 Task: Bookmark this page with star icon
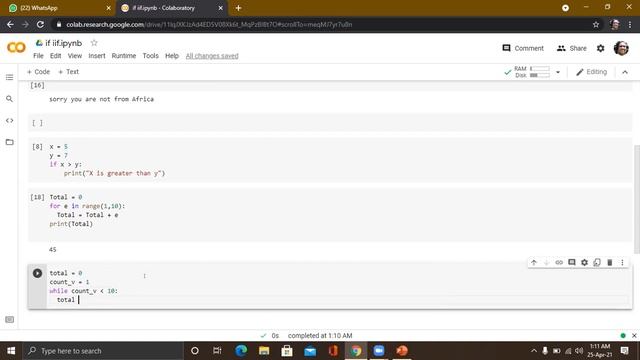[596, 24]
